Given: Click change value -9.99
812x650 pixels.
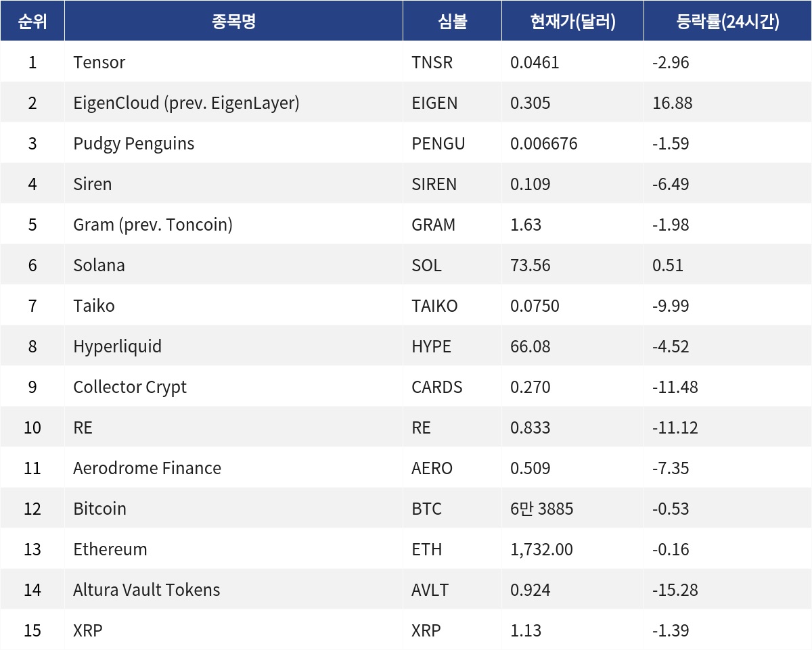Looking at the screenshot, I should (x=671, y=306).
